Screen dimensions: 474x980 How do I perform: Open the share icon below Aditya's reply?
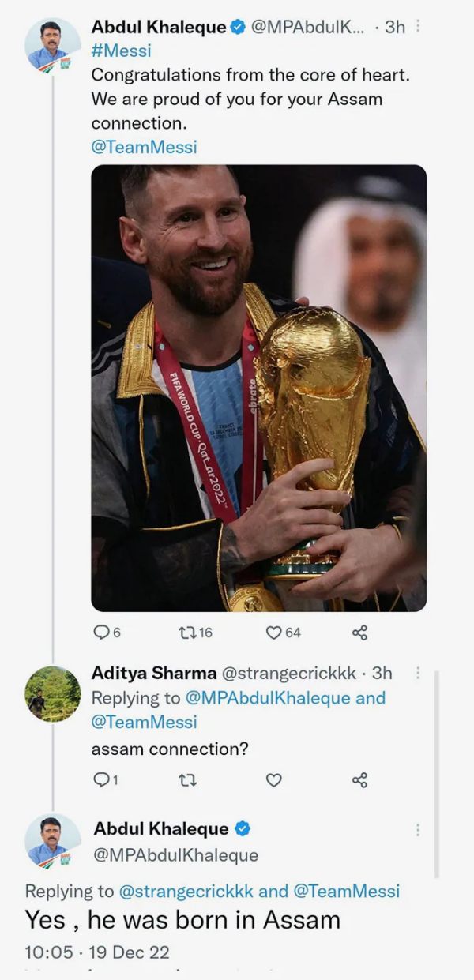click(x=362, y=780)
